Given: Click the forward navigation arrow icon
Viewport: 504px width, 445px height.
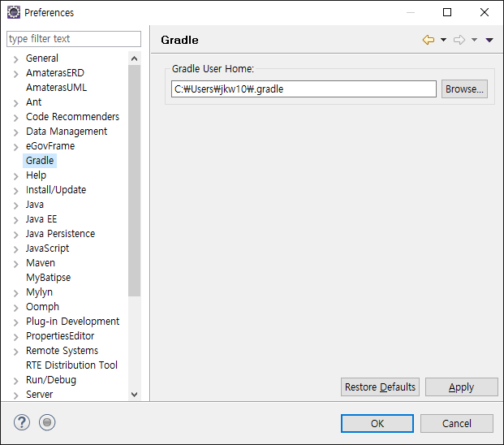Looking at the screenshot, I should tap(459, 40).
